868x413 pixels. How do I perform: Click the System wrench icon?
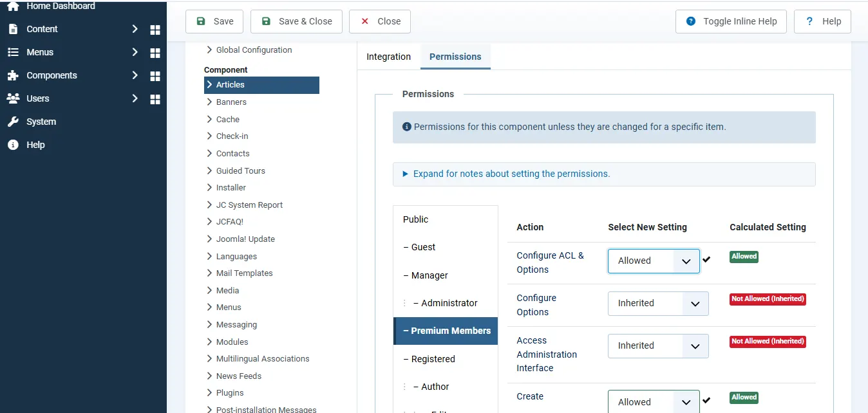click(13, 122)
